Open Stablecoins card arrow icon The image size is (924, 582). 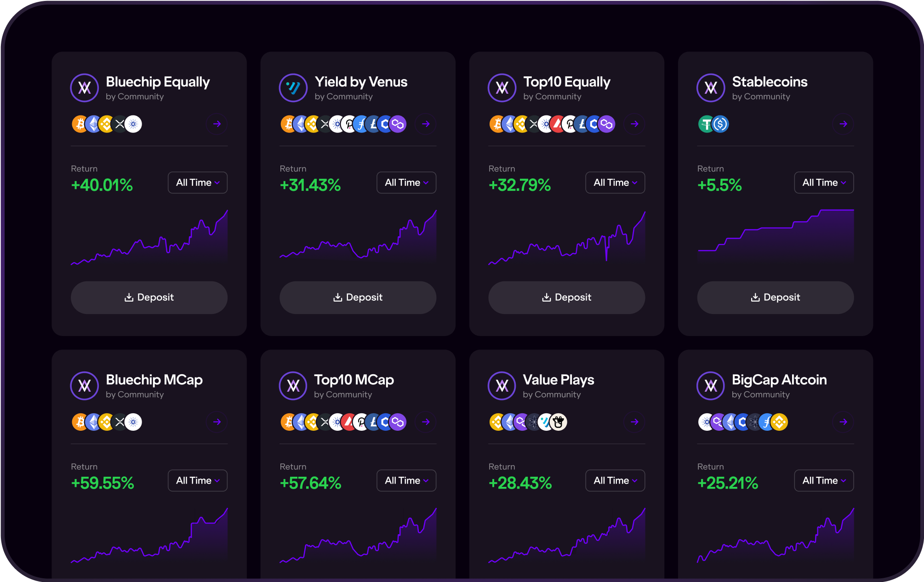coord(843,124)
